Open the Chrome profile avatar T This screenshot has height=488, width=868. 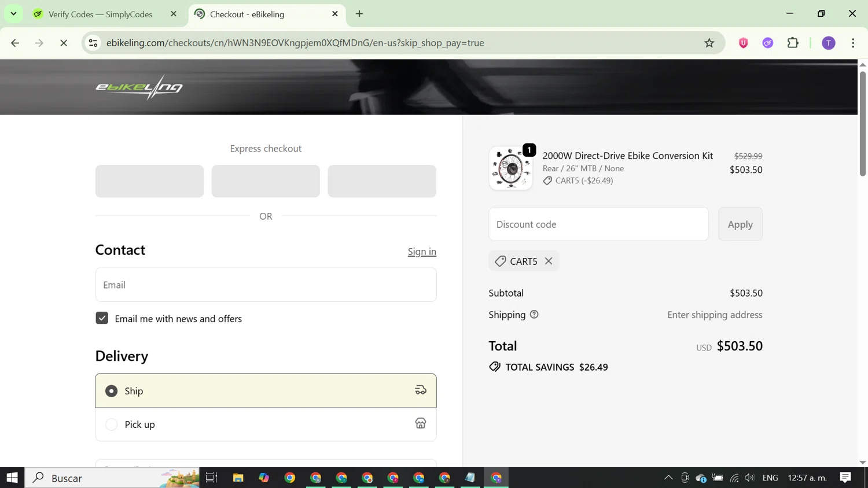click(829, 43)
